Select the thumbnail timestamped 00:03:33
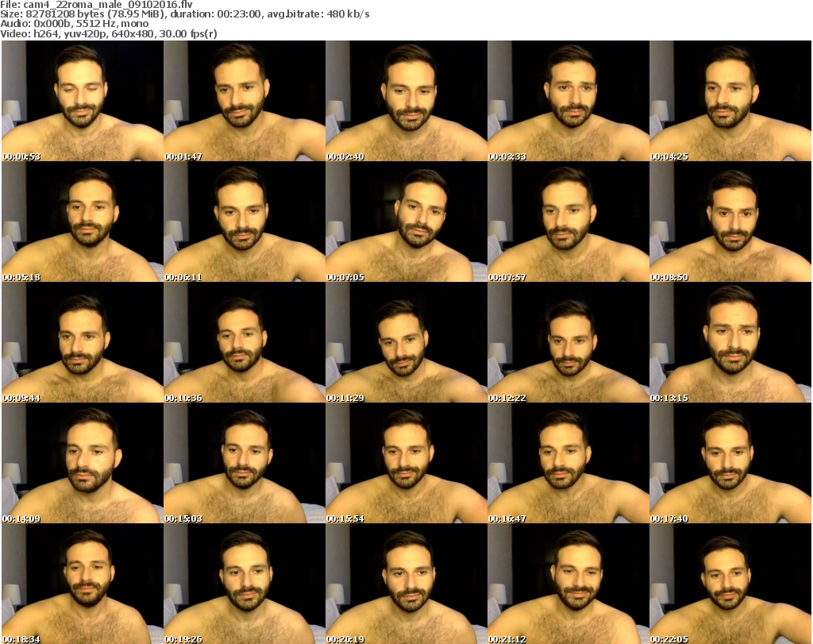Image resolution: width=813 pixels, height=644 pixels. [x=568, y=101]
